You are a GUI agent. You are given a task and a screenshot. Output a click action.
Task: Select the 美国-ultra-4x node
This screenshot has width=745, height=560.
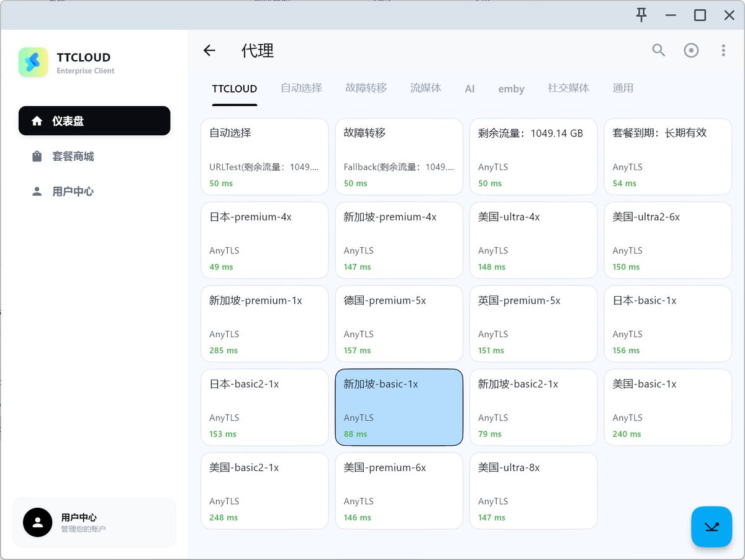pyautogui.click(x=533, y=240)
